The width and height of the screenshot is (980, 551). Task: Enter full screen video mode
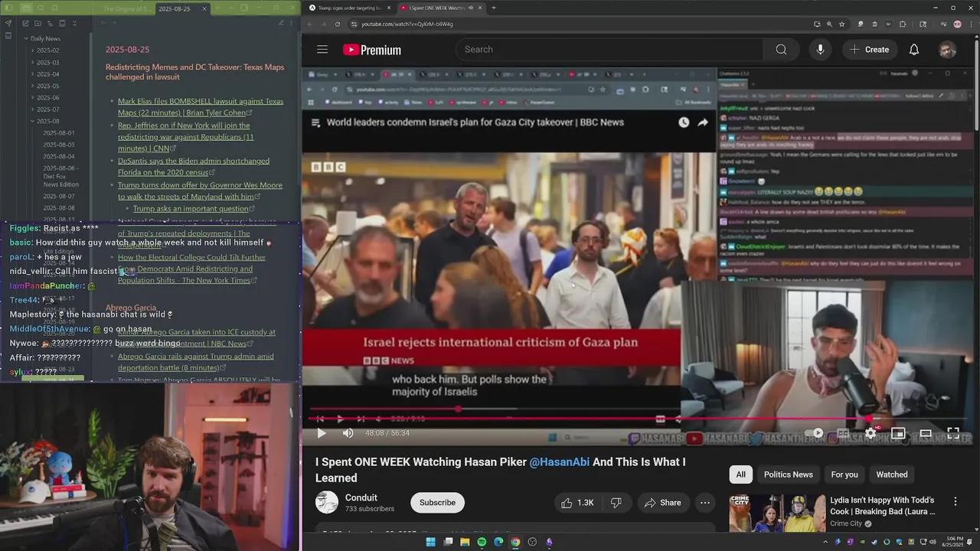(953, 433)
